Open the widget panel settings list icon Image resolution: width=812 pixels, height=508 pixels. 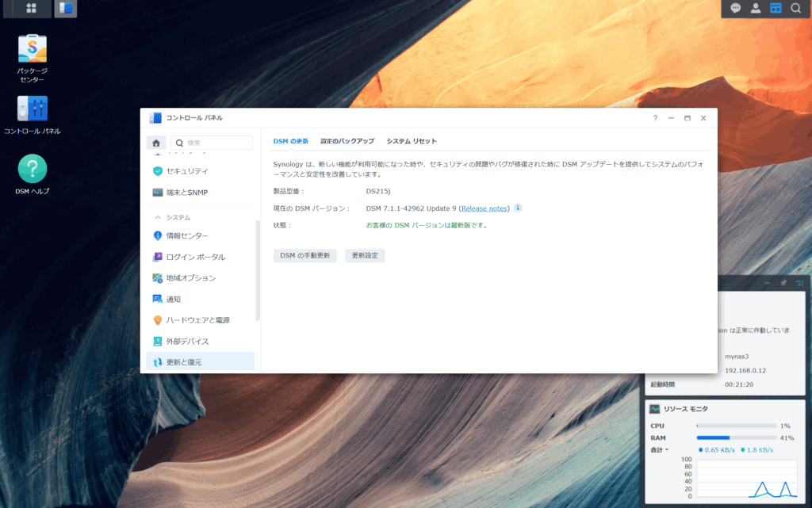[799, 283]
